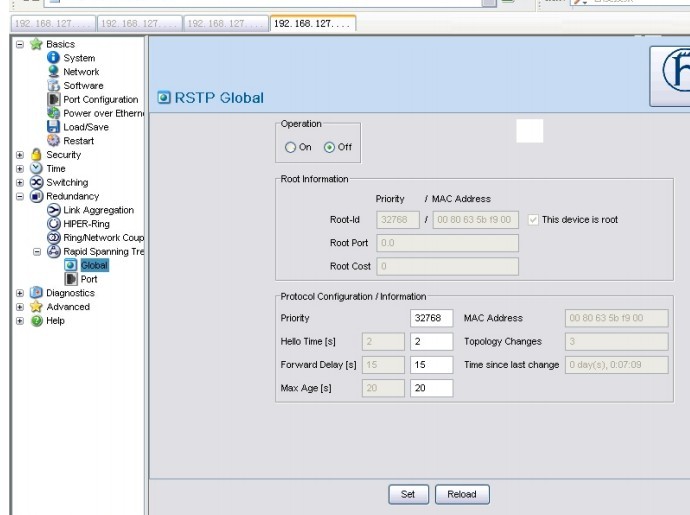690x515 pixels.
Task: Switch to the first 192.168.127 tab
Action: point(52,23)
